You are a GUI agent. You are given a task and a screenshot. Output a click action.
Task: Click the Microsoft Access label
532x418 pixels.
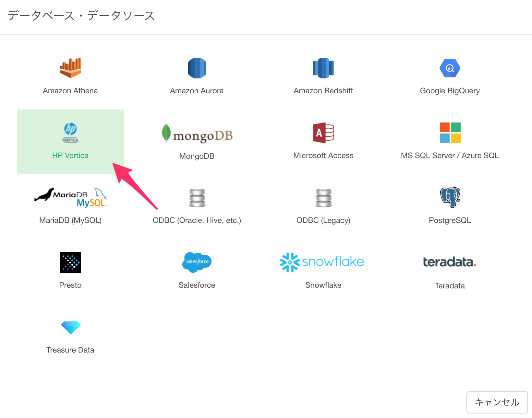click(x=323, y=156)
